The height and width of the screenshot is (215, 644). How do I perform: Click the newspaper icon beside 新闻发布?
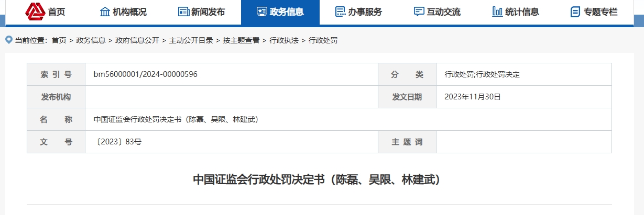tap(183, 12)
